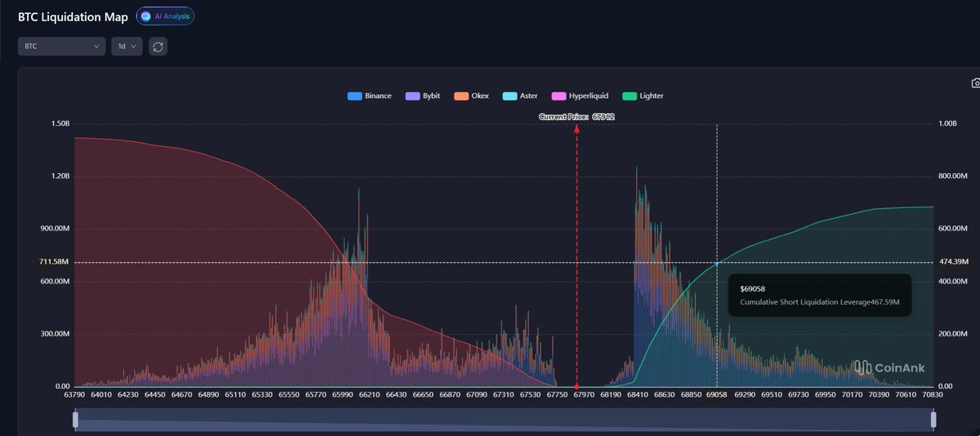Click the 1.00B right axis label
The width and height of the screenshot is (980, 436).
pyautogui.click(x=947, y=124)
